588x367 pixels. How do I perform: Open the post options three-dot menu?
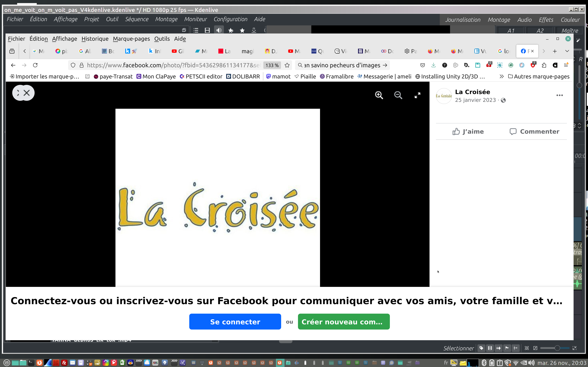click(559, 95)
